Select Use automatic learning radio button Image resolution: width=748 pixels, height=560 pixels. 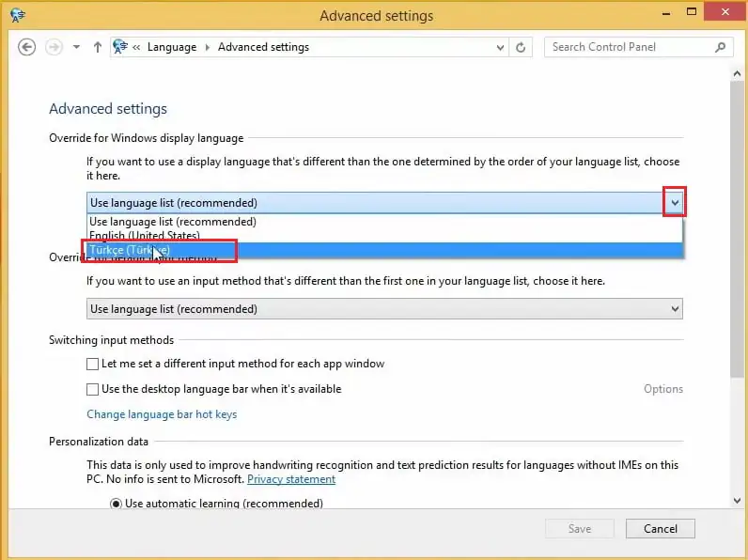(x=116, y=504)
